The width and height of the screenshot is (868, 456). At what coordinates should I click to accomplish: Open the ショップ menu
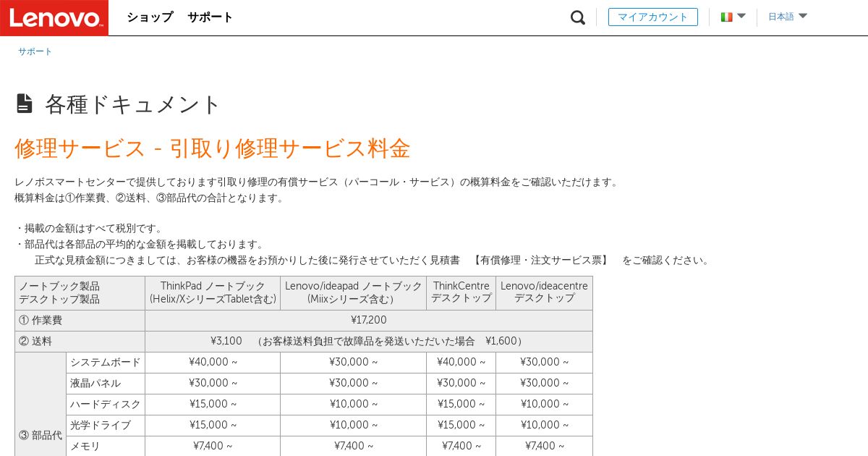150,17
